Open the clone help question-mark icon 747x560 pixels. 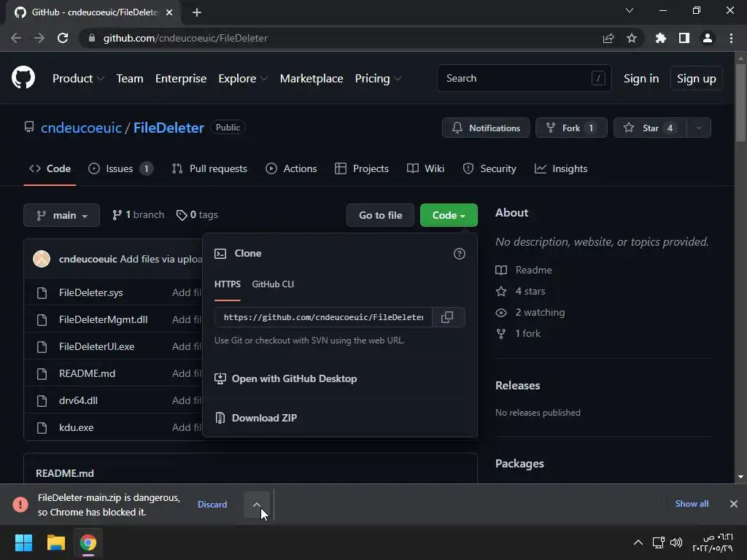(460, 254)
